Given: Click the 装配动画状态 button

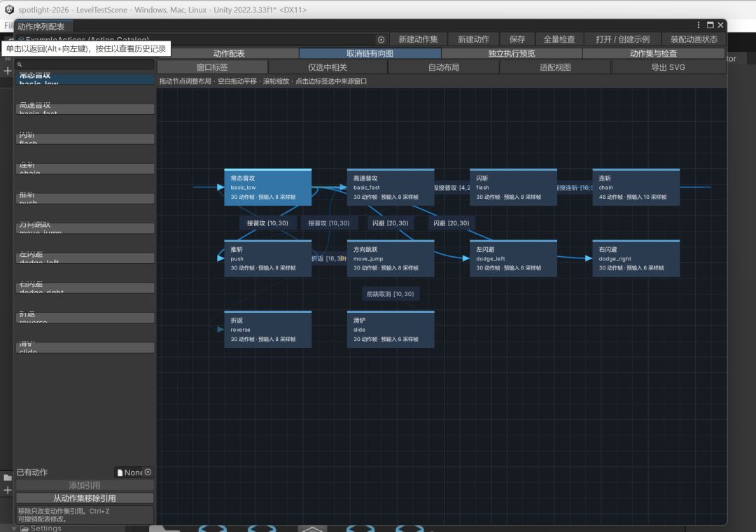Looking at the screenshot, I should [694, 40].
